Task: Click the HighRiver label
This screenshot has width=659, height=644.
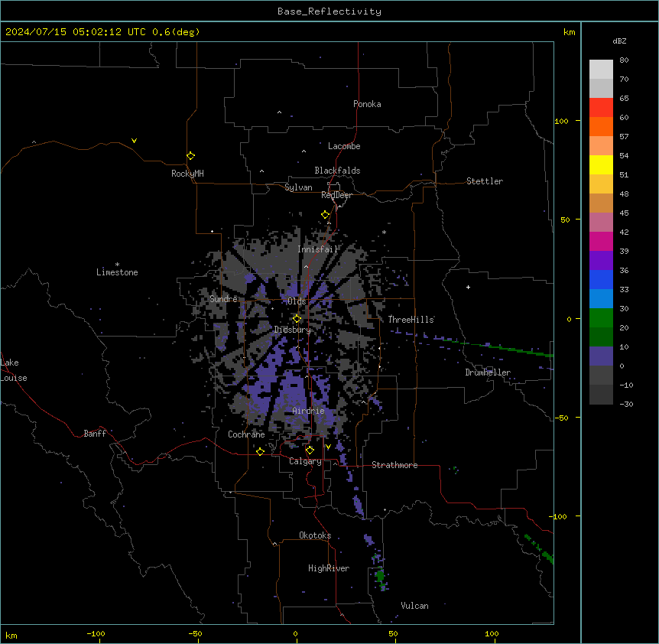Action: pos(329,568)
